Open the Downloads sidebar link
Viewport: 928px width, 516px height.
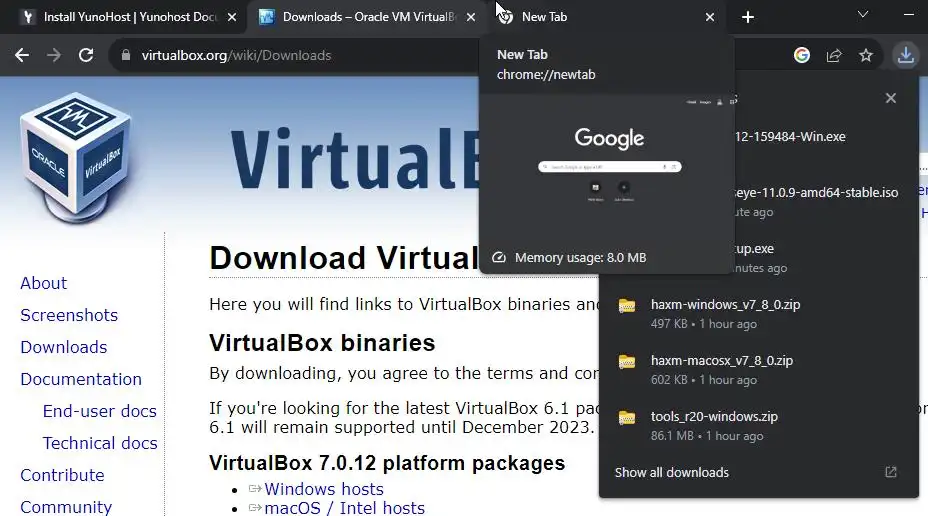(x=64, y=347)
